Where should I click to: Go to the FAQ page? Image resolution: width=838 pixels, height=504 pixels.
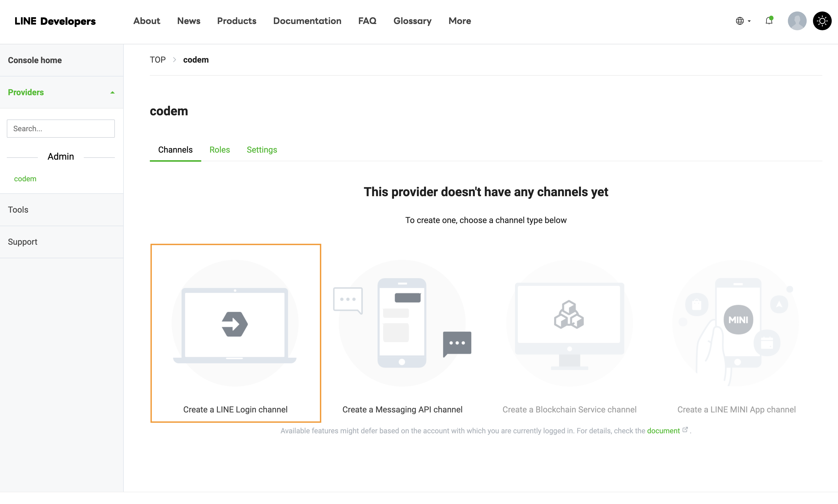367,21
